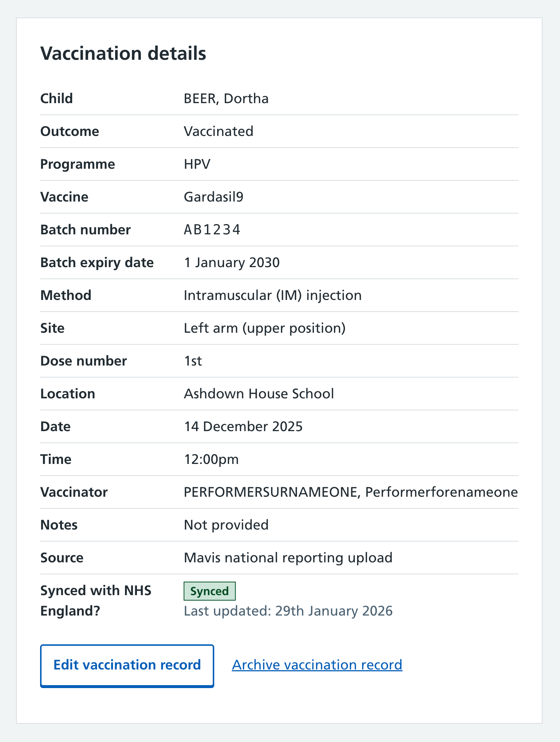The width and height of the screenshot is (560, 742).
Task: Open the Archive vaccination record link
Action: 317,665
